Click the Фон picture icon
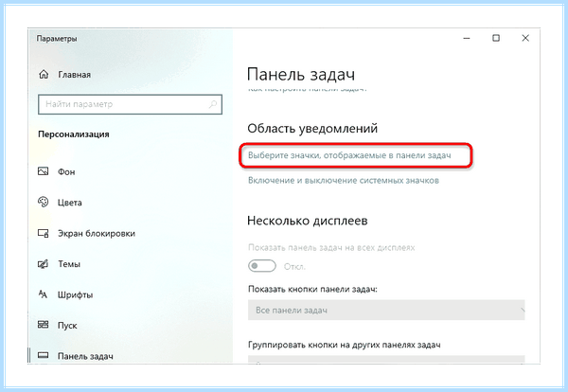 [x=44, y=171]
